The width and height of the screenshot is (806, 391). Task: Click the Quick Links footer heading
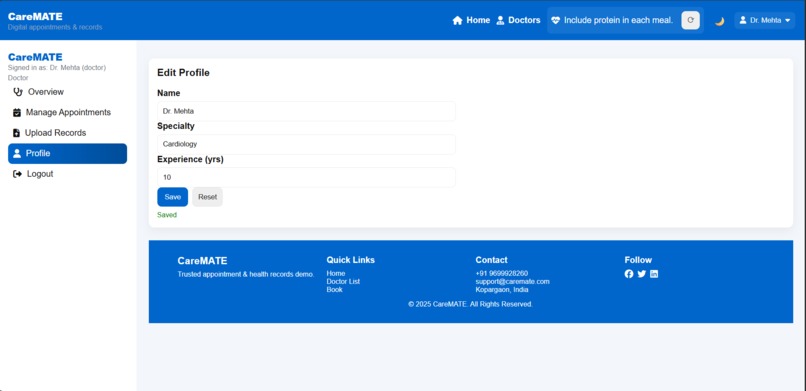(351, 260)
